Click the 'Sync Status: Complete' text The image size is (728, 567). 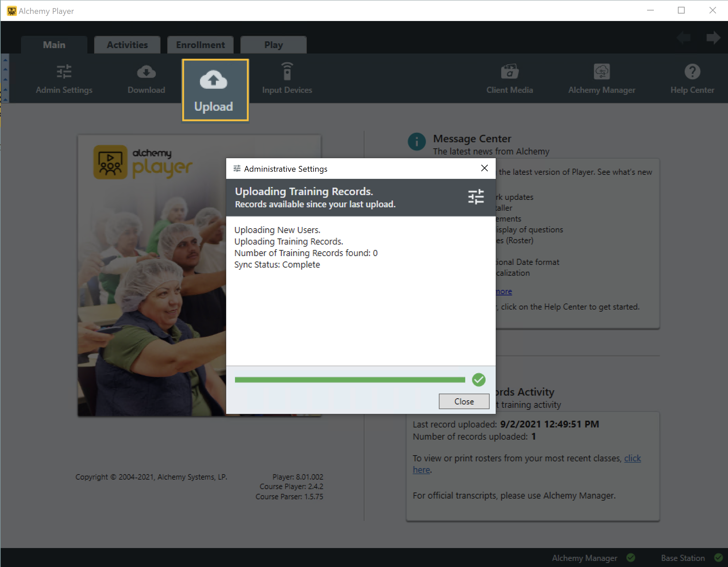(277, 265)
